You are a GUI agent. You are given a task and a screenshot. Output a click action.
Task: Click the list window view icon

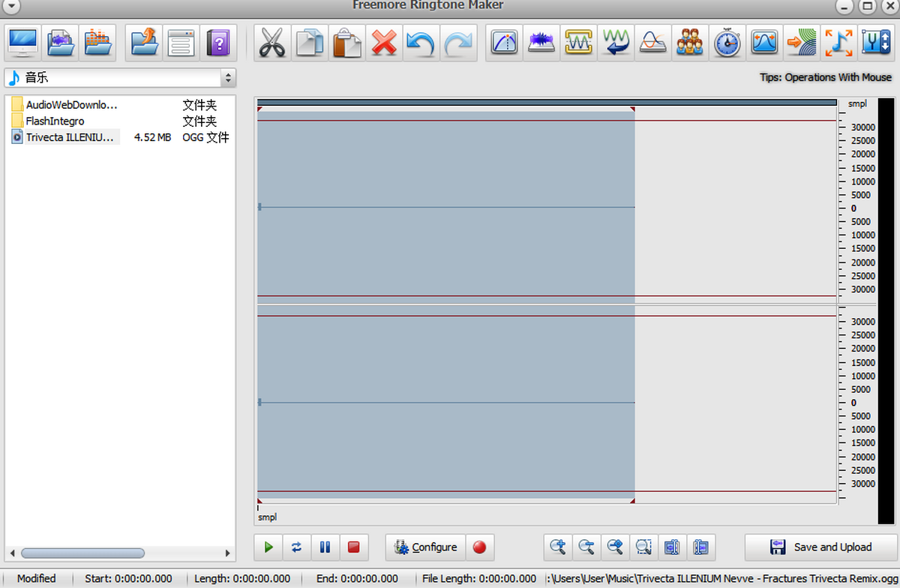(181, 42)
